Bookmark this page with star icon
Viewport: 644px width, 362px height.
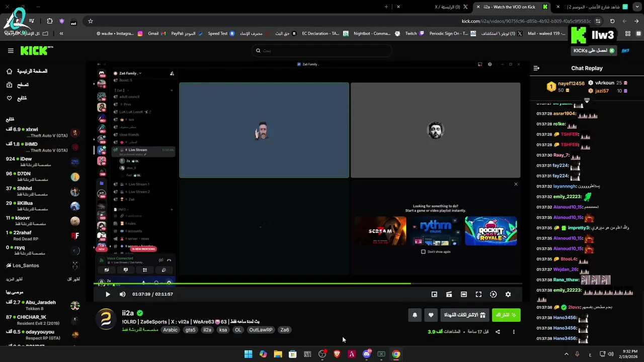[x=91, y=21]
